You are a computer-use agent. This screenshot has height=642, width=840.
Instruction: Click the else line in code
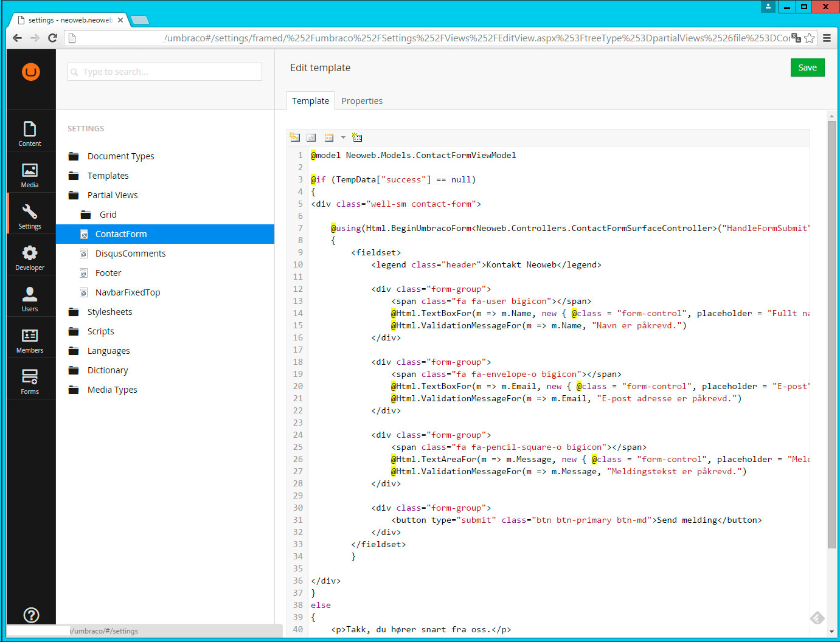click(321, 605)
